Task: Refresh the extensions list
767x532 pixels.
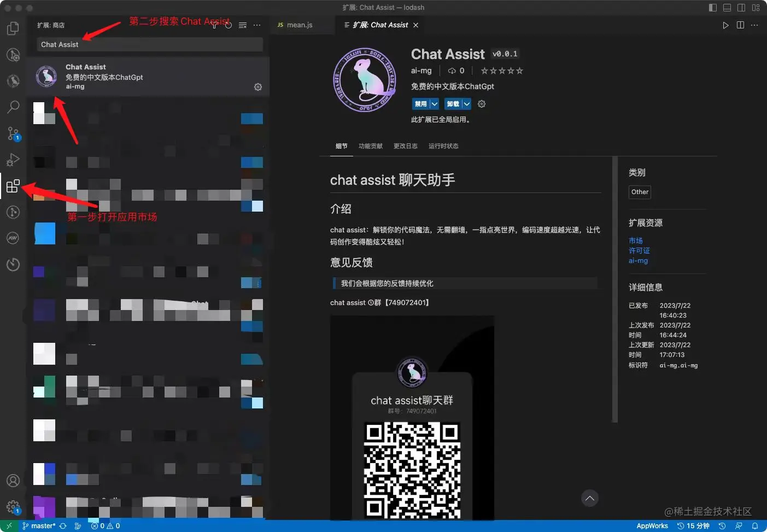Action: tap(228, 25)
